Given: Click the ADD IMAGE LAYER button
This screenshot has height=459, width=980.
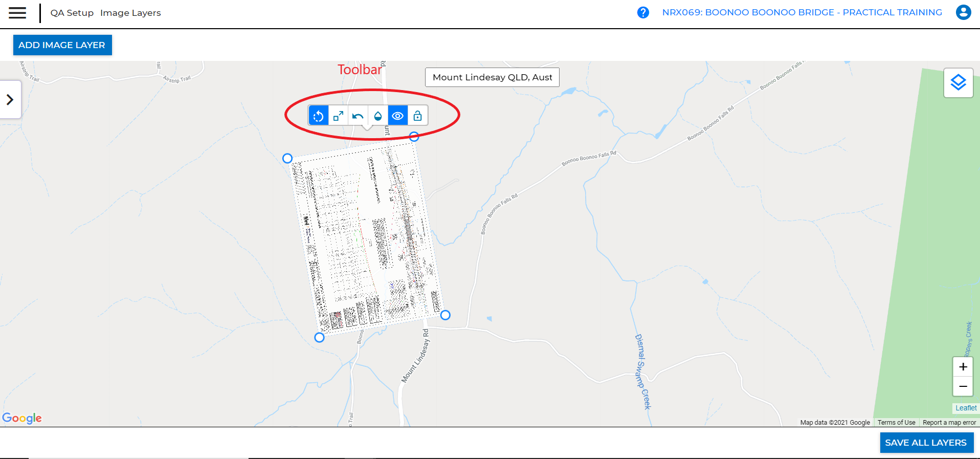Looking at the screenshot, I should click(62, 45).
